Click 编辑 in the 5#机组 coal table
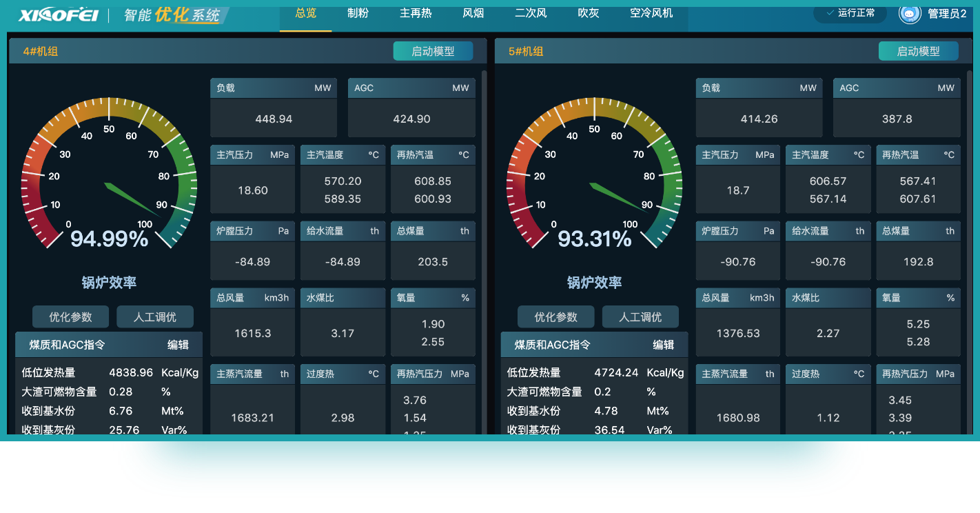980x513 pixels. tap(663, 345)
